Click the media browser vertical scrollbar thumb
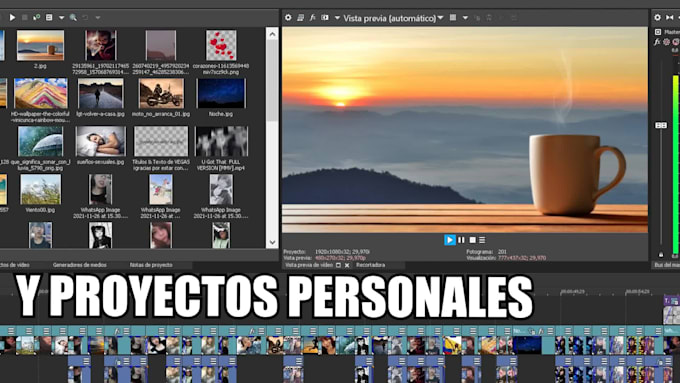Screen dimensions: 680x383 coord(272,81)
